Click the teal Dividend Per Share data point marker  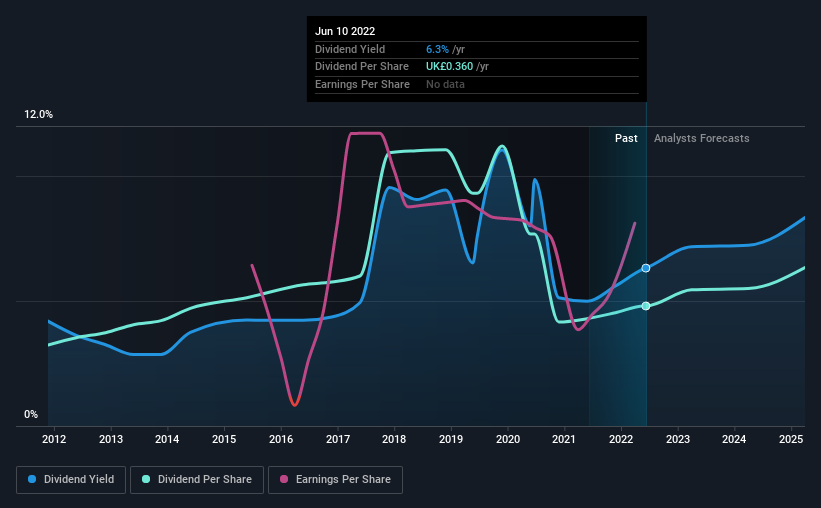click(x=646, y=306)
